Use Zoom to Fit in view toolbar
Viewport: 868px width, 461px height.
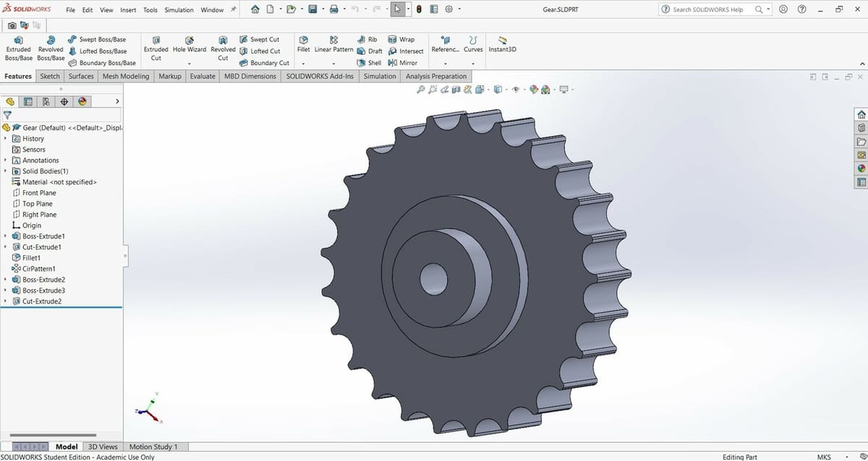click(x=421, y=90)
